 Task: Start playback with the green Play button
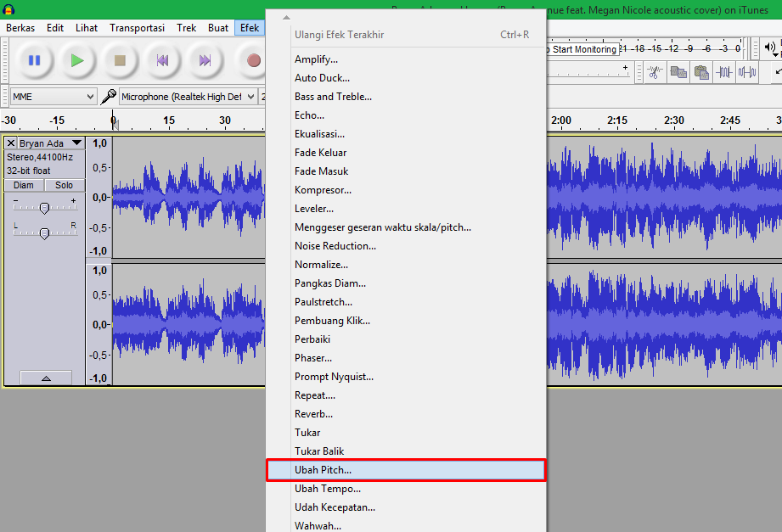76,60
